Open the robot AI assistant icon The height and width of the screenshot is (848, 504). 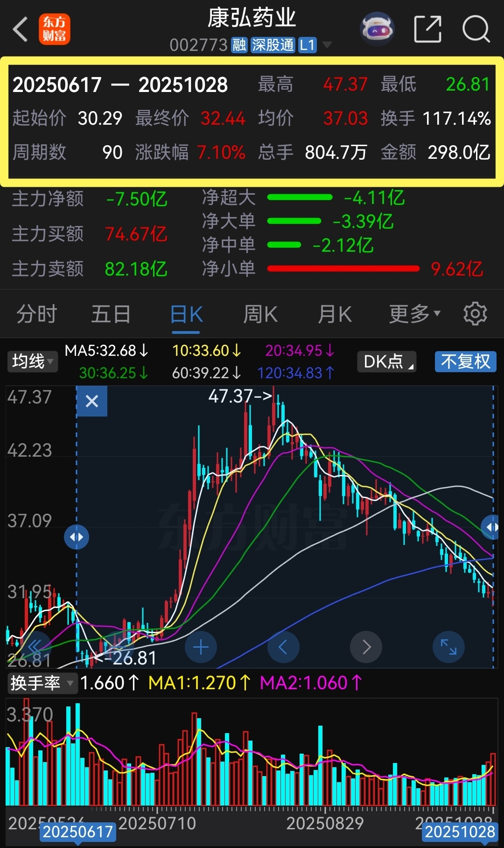coord(378,29)
